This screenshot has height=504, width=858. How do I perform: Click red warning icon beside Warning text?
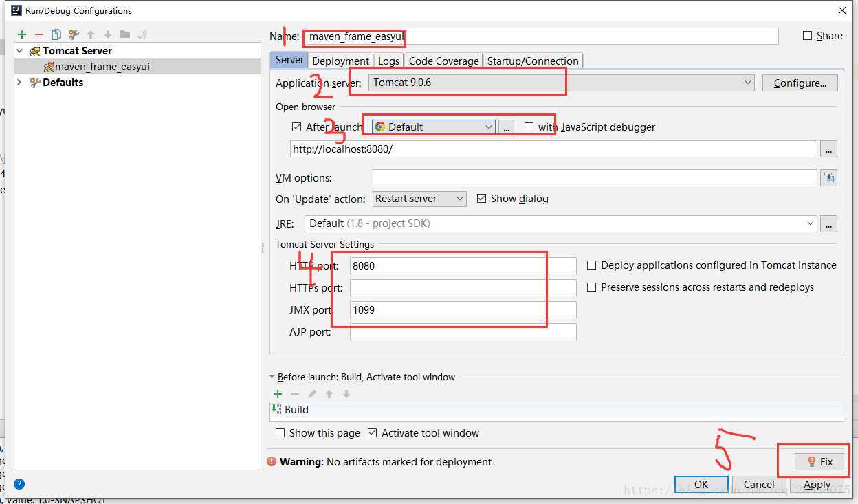pos(272,462)
